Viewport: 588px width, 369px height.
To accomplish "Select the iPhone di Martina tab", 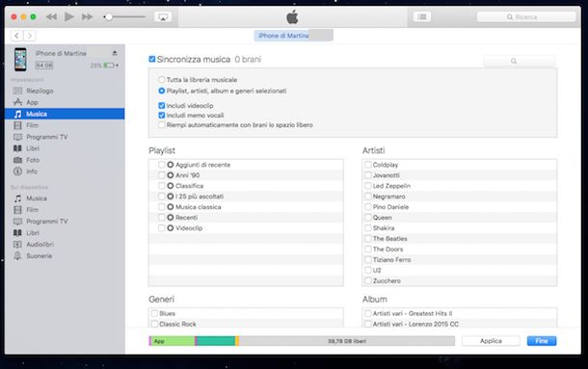I will [293, 36].
